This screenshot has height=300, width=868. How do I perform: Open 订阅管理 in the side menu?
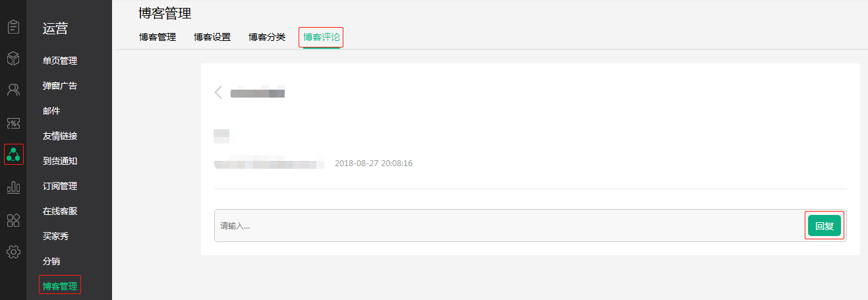point(60,186)
